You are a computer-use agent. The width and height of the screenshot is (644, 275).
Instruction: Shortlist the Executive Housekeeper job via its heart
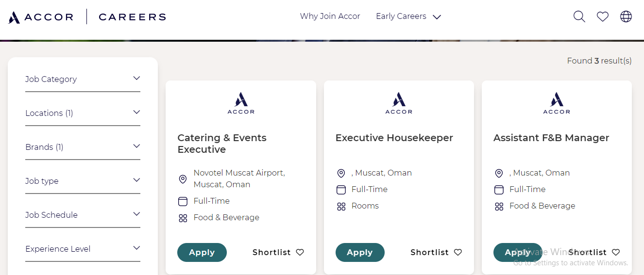click(x=458, y=252)
